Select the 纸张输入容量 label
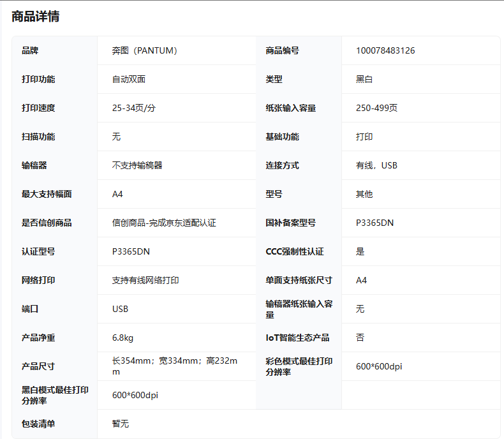 click(x=290, y=108)
